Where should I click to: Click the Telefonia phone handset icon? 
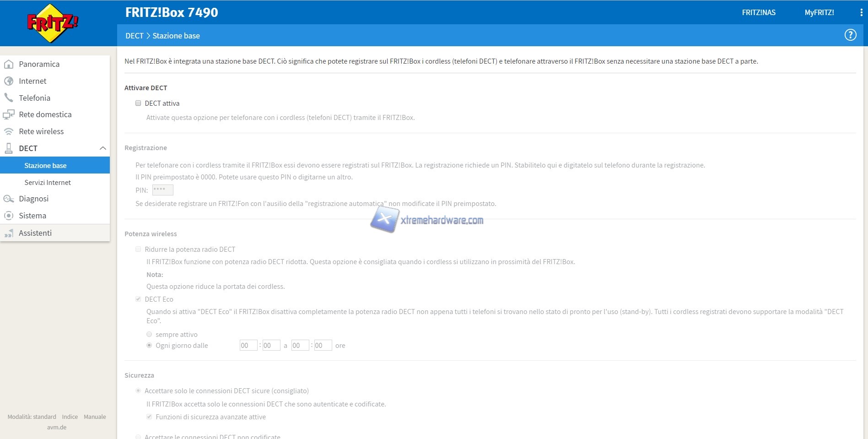[8, 98]
